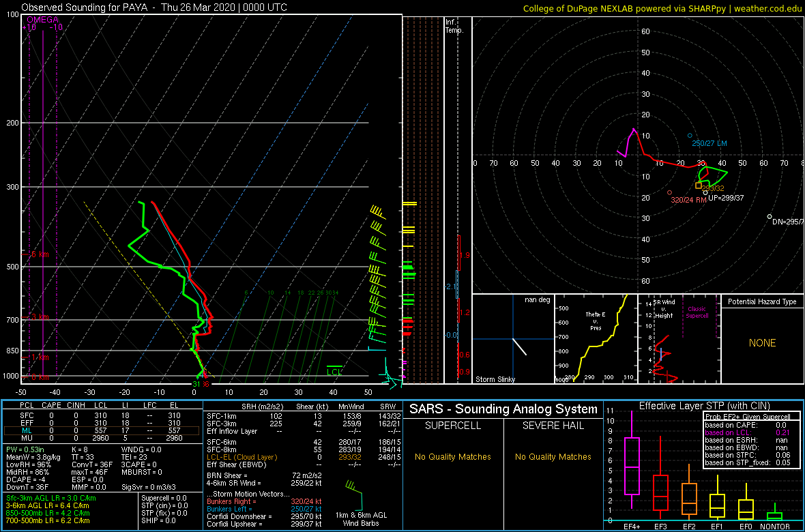Click the 'Corfidi Upshear = 299/37 kt' line
Image resolution: width=805 pixels, height=532 pixels.
pyautogui.click(x=265, y=524)
